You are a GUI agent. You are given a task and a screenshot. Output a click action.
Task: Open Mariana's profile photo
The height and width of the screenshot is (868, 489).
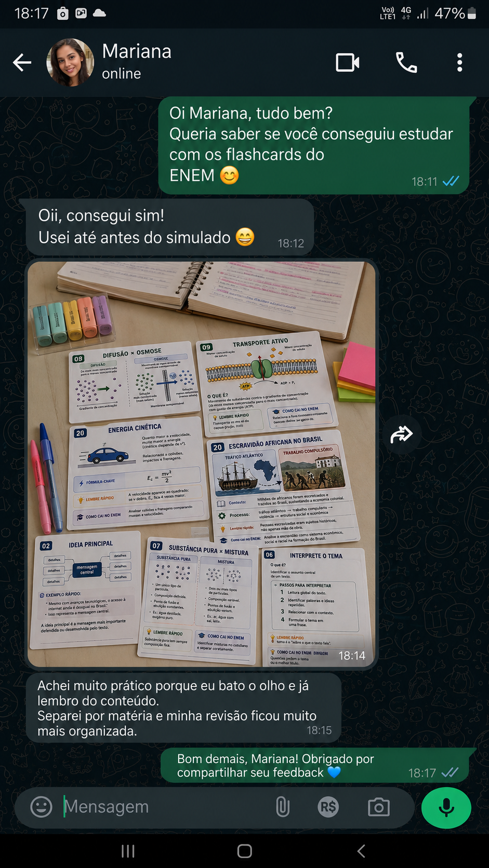tap(70, 62)
